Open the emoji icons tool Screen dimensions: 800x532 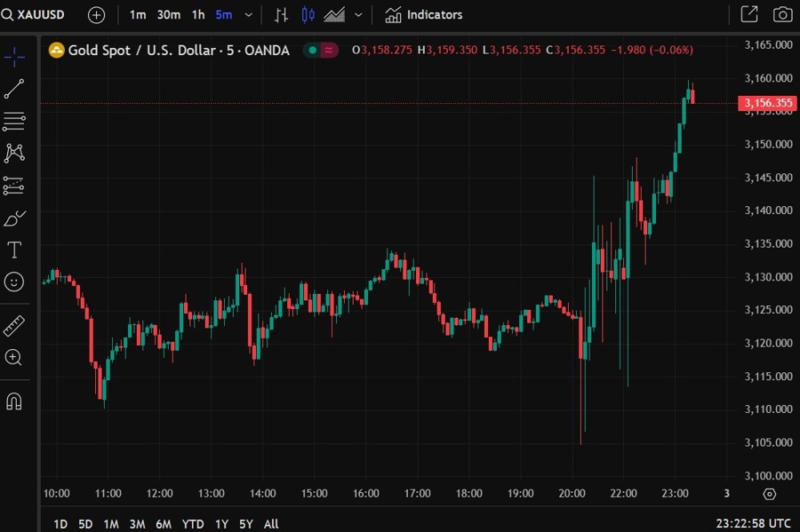point(14,282)
